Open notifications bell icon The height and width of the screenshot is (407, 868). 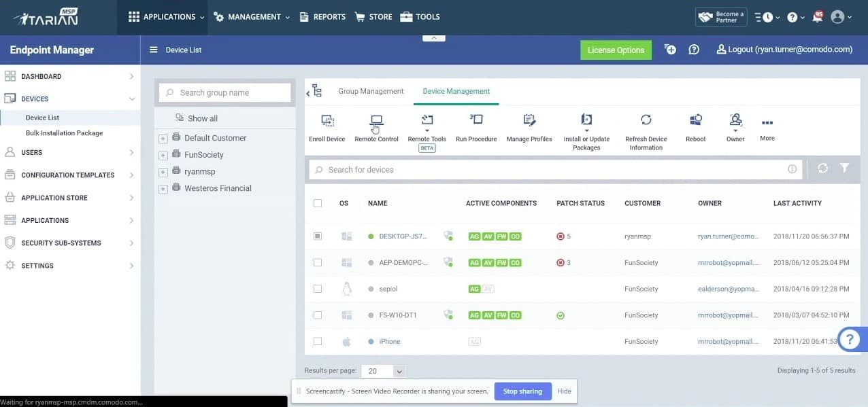click(x=818, y=16)
